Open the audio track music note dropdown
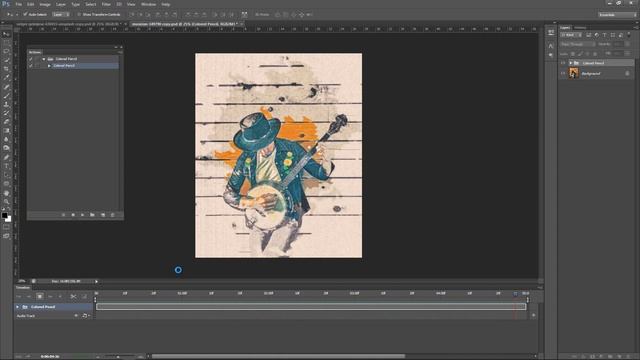This screenshot has height=360, width=640. coord(86,316)
